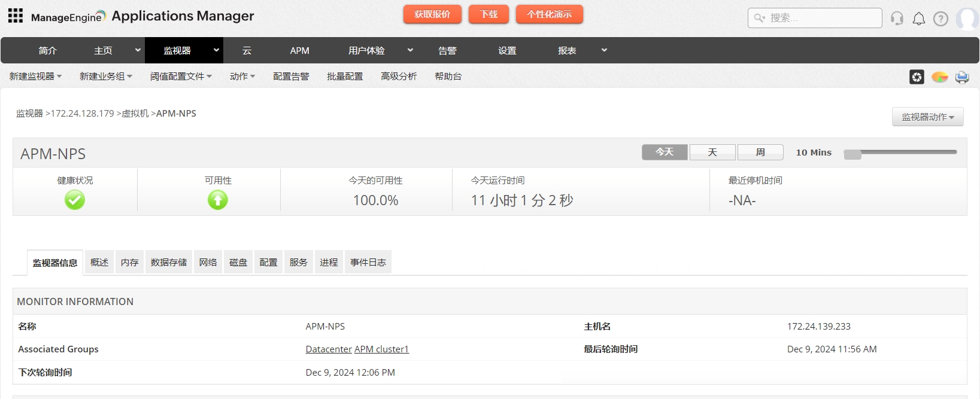The height and width of the screenshot is (399, 980).
Task: Switch to the 服务 tab
Action: coord(298,262)
